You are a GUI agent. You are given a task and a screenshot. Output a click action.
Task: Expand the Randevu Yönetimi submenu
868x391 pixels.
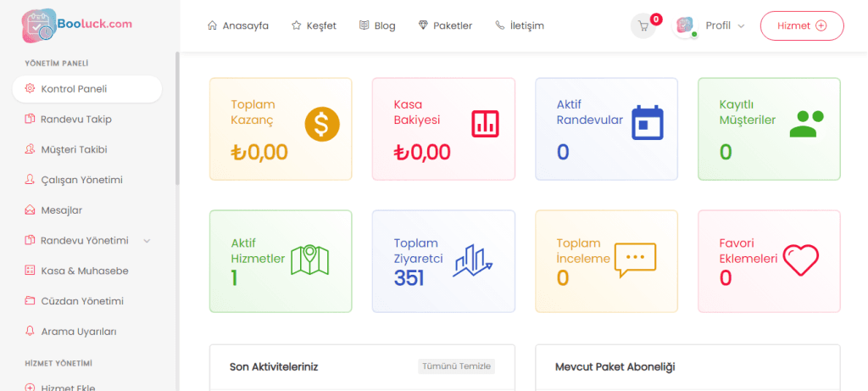147,241
